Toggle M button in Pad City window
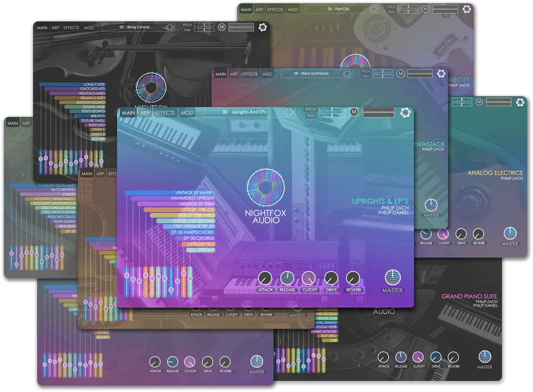This screenshot has width=533, height=392. pyautogui.click(x=425, y=9)
